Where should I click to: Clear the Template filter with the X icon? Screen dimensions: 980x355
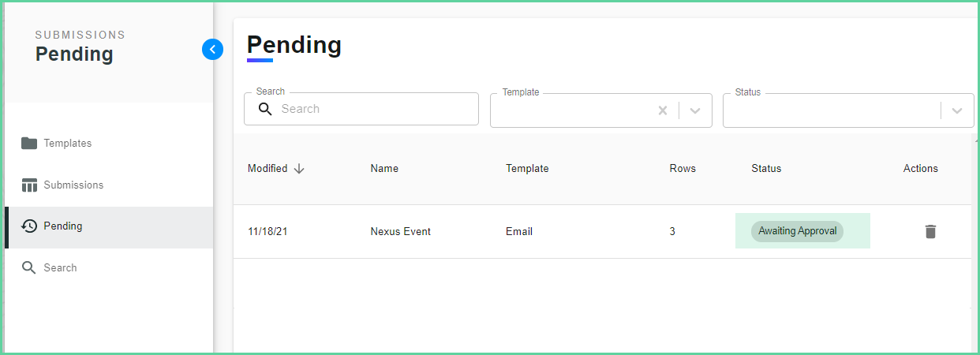coord(663,110)
